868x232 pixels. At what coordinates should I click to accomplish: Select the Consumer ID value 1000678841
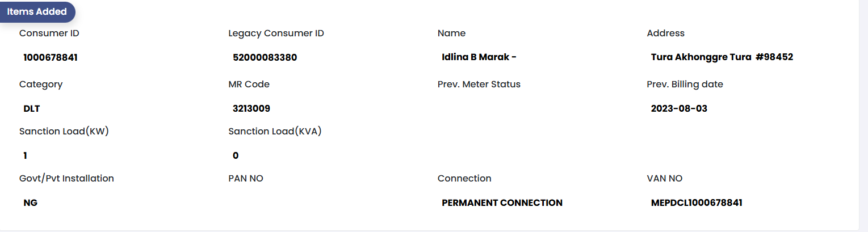tap(51, 57)
